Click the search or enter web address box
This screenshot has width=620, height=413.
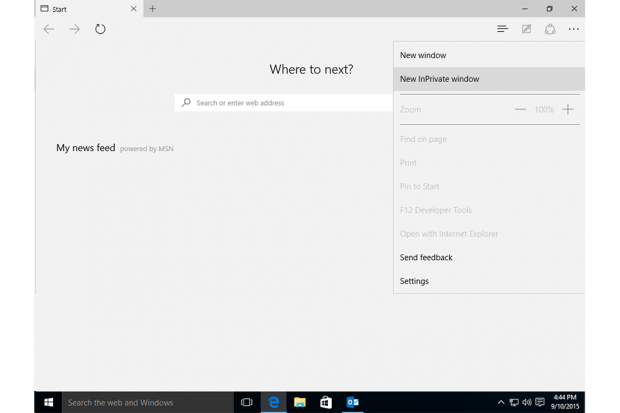point(285,103)
